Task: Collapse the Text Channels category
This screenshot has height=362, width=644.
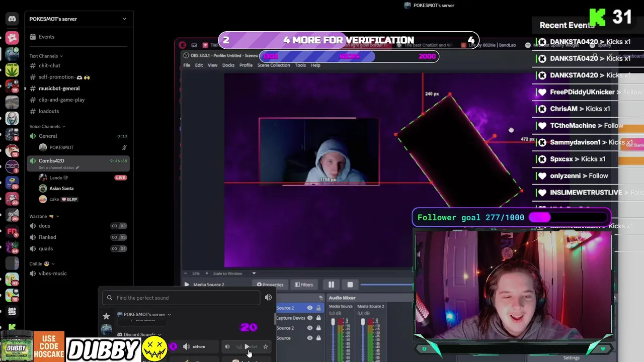Action: point(46,56)
